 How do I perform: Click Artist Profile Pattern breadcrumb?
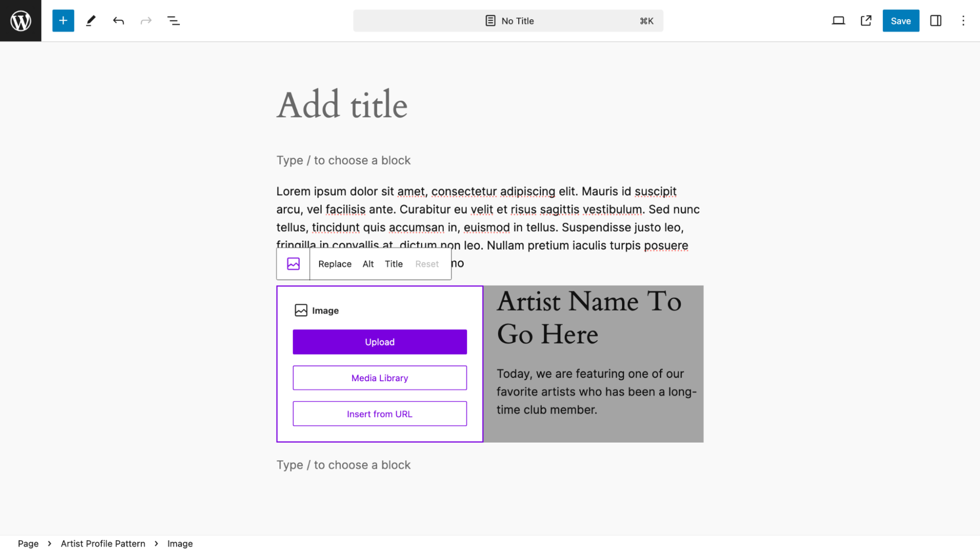pos(103,543)
